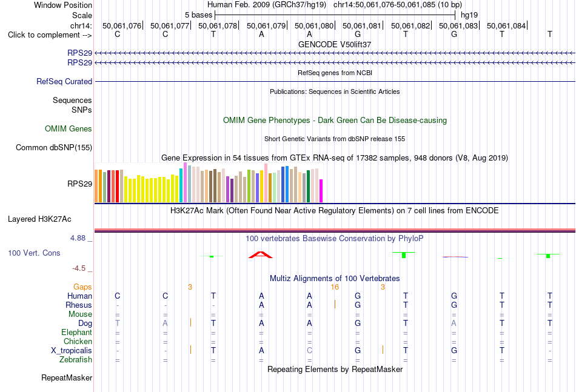
Task: Click the 'chr14:' ruler label
Action: 81,25
